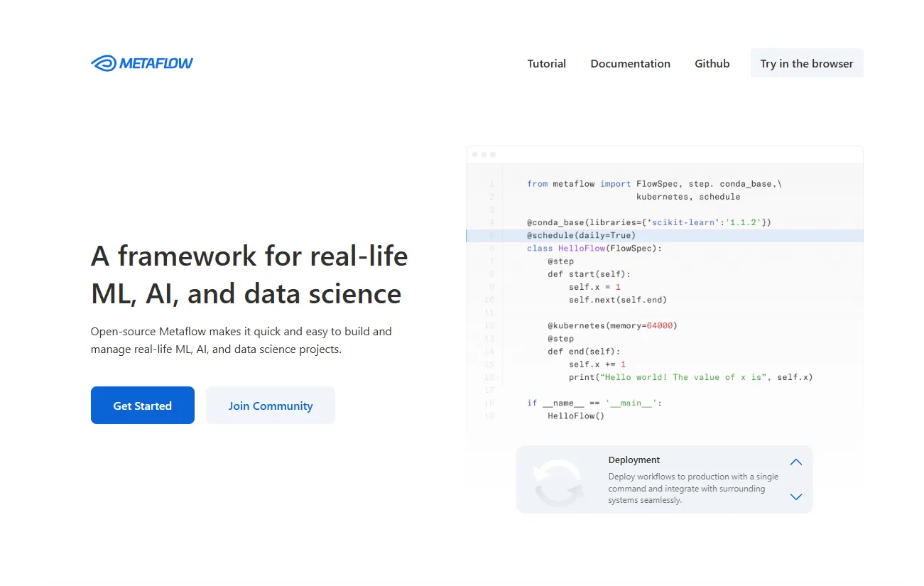Screen dimensions: 924x586
Task: Click the class HelloFlow(FlowSpec) line
Action: pos(594,248)
